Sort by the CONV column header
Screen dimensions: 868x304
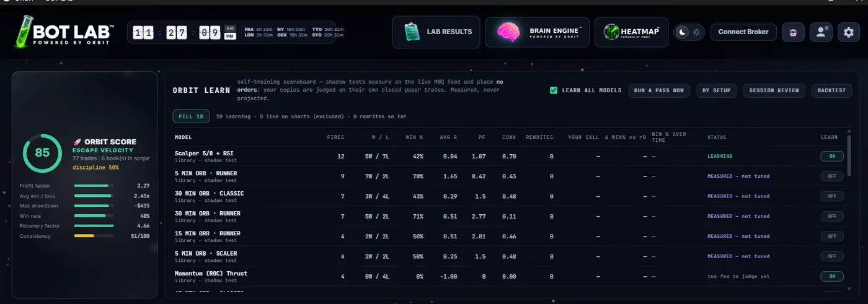(509, 137)
